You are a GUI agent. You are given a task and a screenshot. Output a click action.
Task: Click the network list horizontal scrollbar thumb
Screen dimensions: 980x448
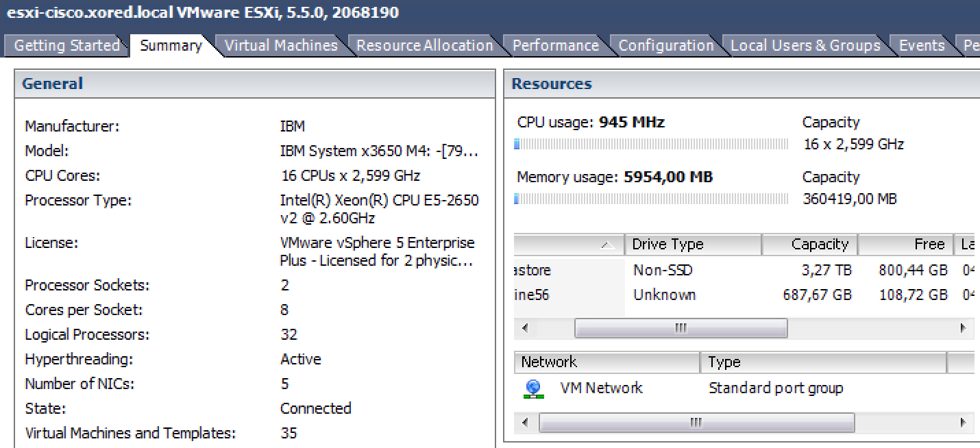696,423
